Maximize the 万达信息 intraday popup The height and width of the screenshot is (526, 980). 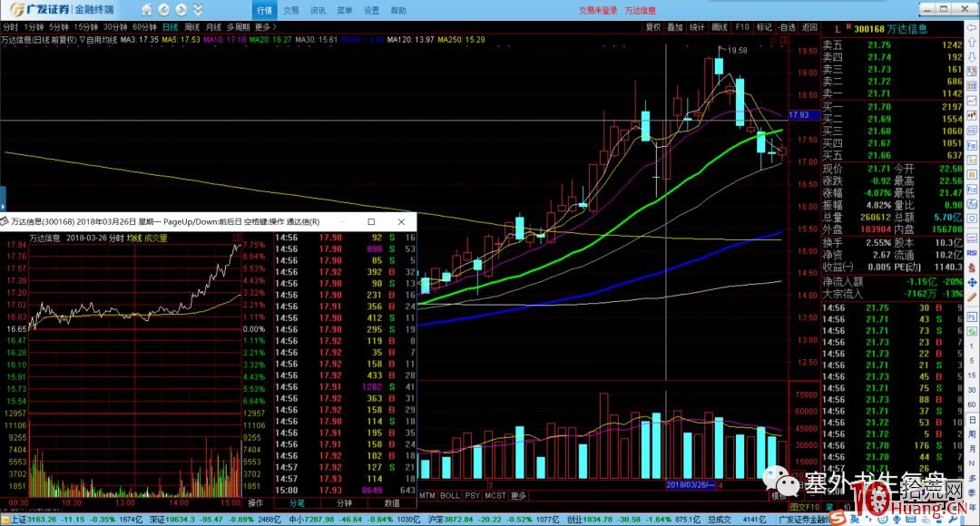371,222
